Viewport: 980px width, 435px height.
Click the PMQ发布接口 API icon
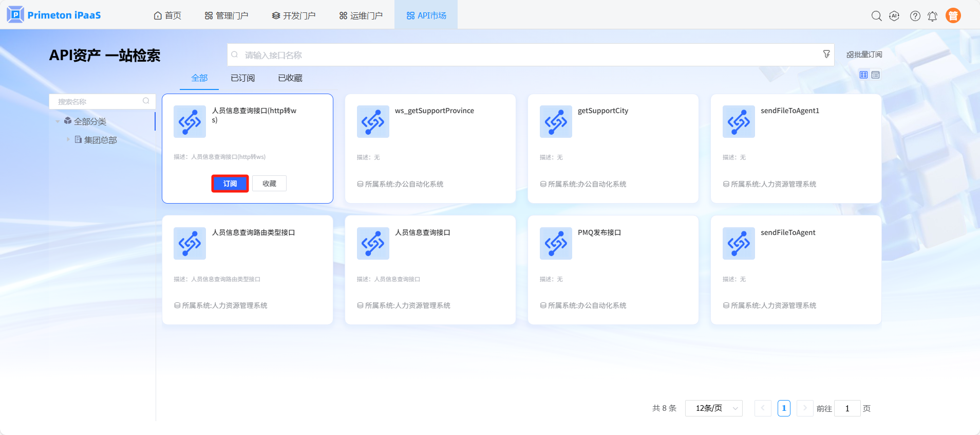[555, 243]
